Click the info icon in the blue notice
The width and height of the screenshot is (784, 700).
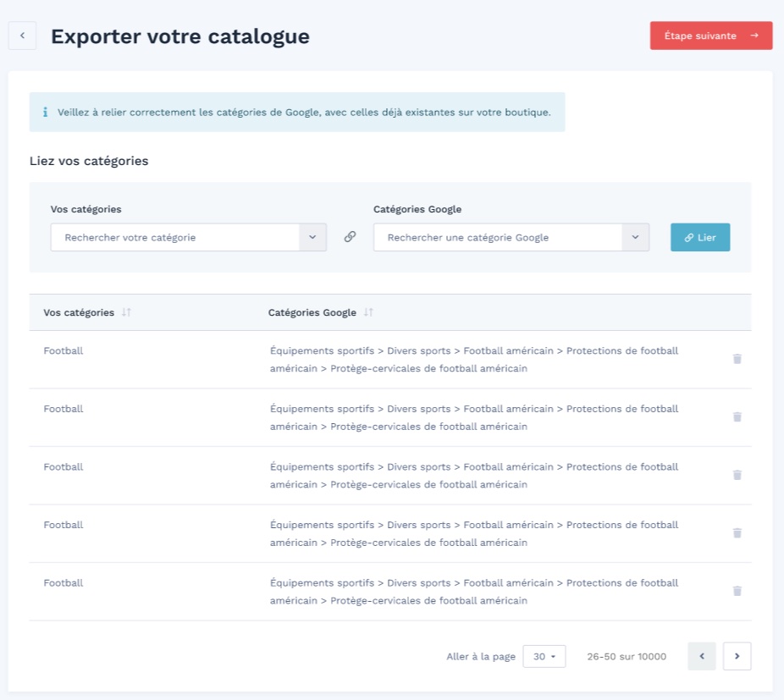[x=45, y=112]
